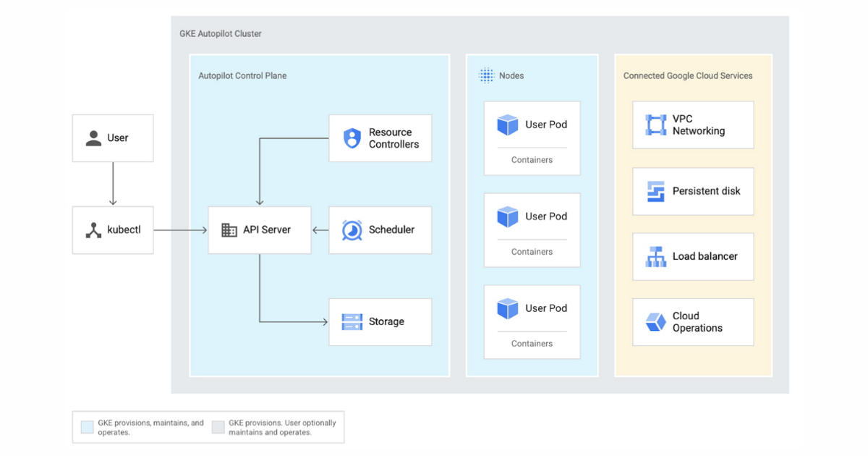
Task: Select the Resource Controllers shield icon
Action: tap(352, 138)
